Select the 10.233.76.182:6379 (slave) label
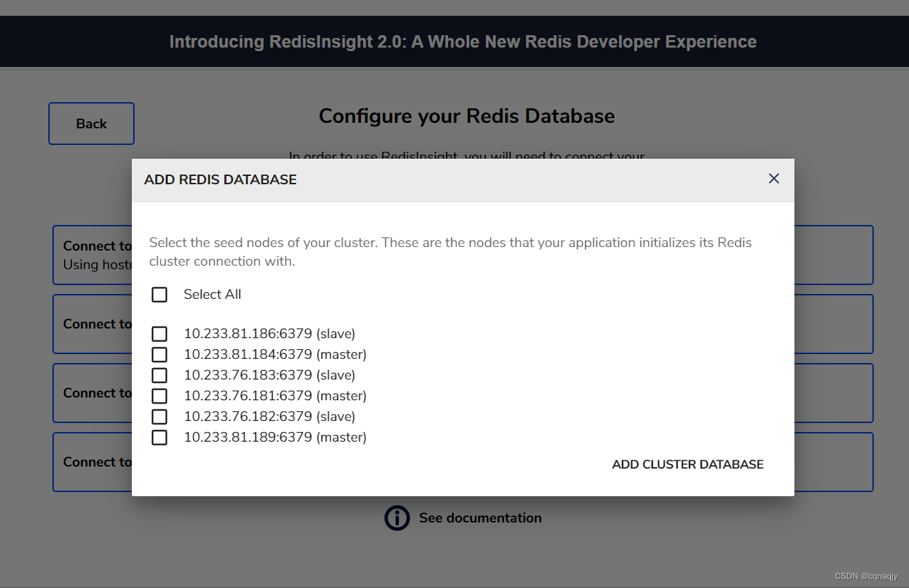This screenshot has width=909, height=588. pos(269,417)
